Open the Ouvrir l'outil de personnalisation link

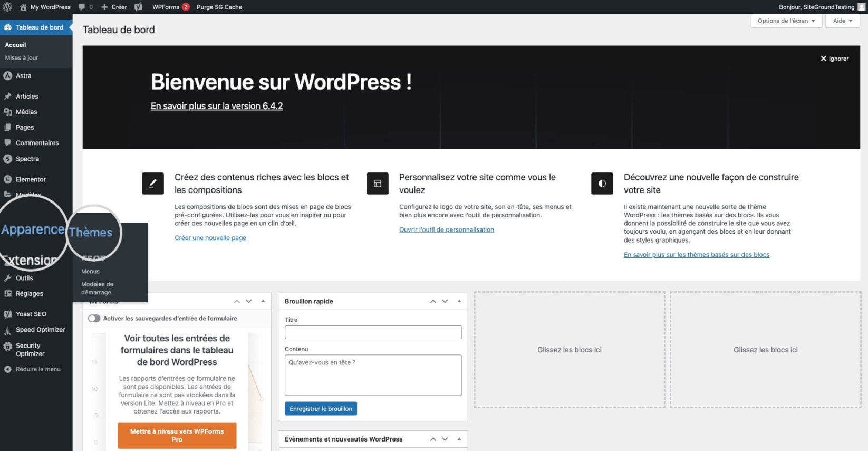tap(447, 230)
